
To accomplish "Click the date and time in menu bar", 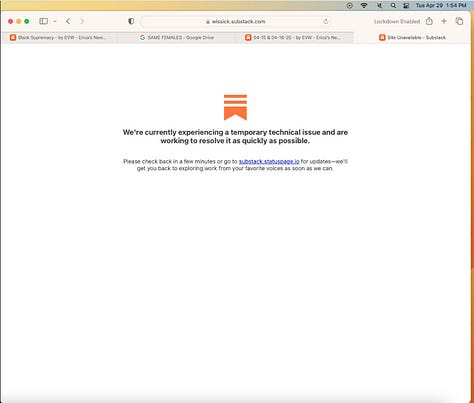I will click(441, 5).
